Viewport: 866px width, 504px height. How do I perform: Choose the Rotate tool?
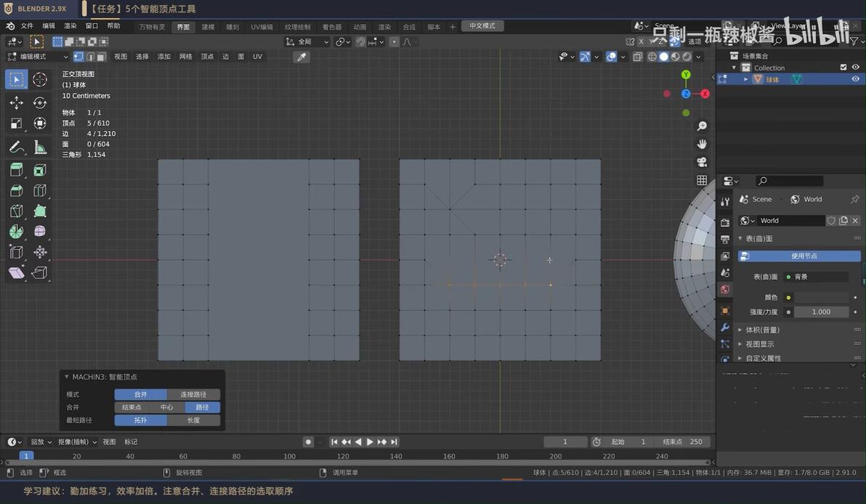tap(40, 102)
